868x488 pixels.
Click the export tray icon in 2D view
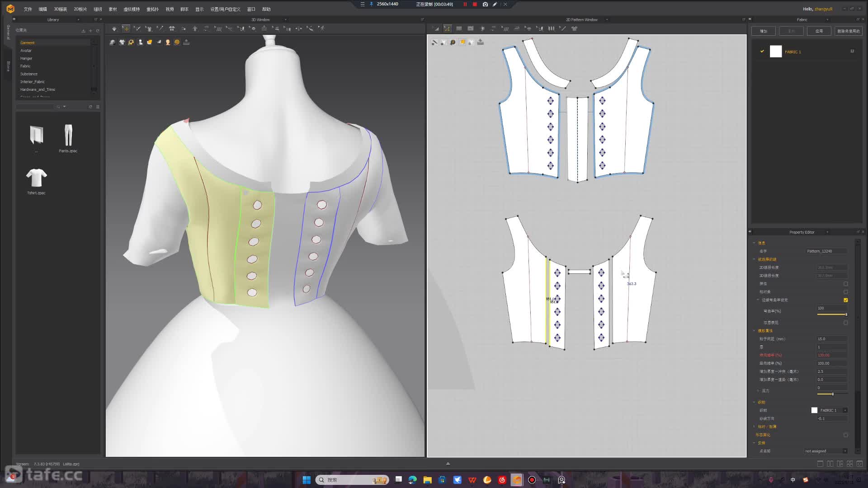pos(481,42)
